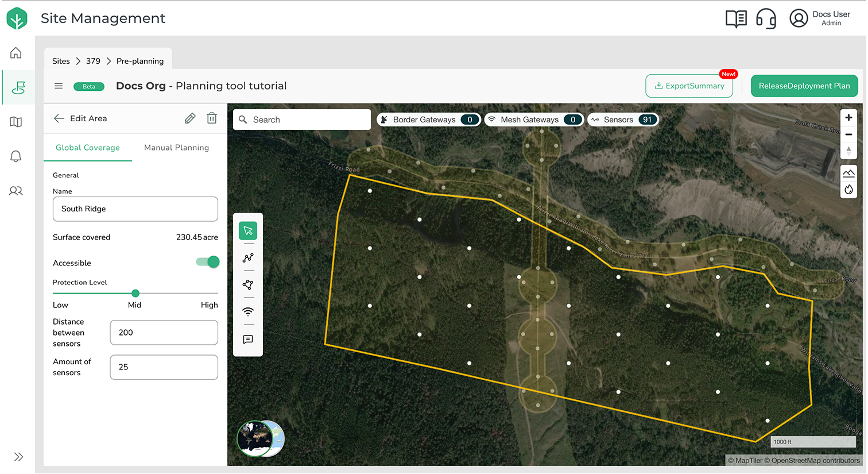Toggle the fire layer button

[x=848, y=190]
